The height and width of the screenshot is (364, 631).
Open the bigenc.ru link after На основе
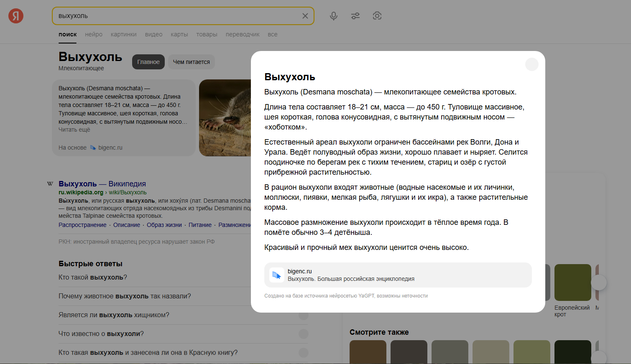pyautogui.click(x=110, y=148)
